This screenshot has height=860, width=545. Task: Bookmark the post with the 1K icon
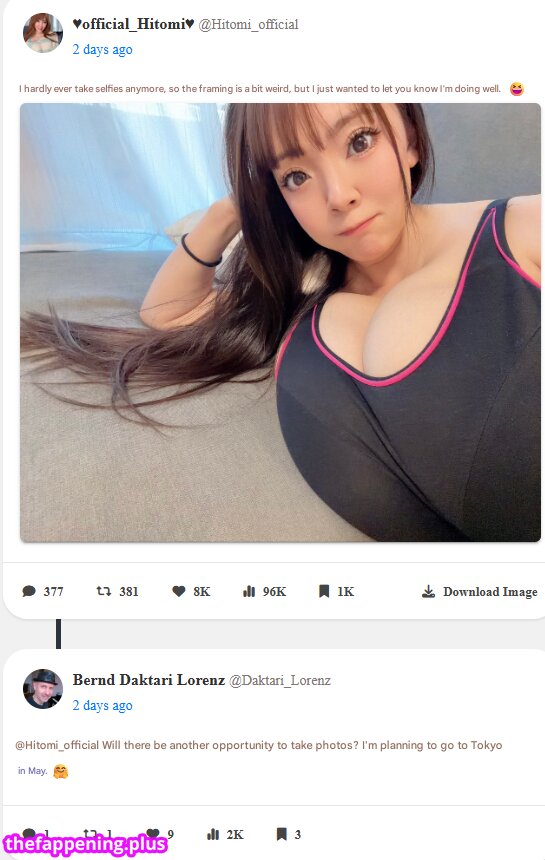point(324,591)
